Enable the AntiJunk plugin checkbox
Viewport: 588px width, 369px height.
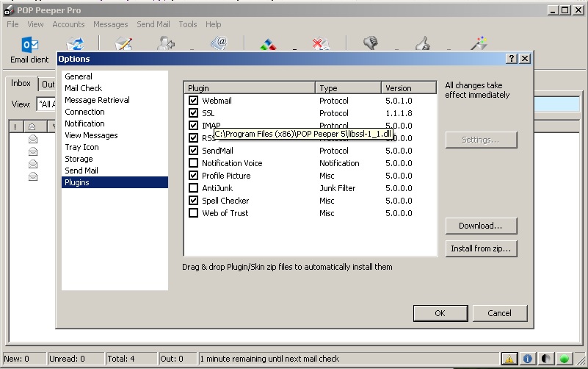point(194,187)
